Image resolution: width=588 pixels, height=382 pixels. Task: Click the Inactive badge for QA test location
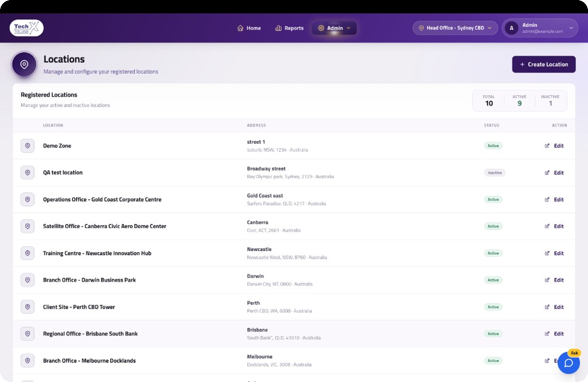(495, 173)
